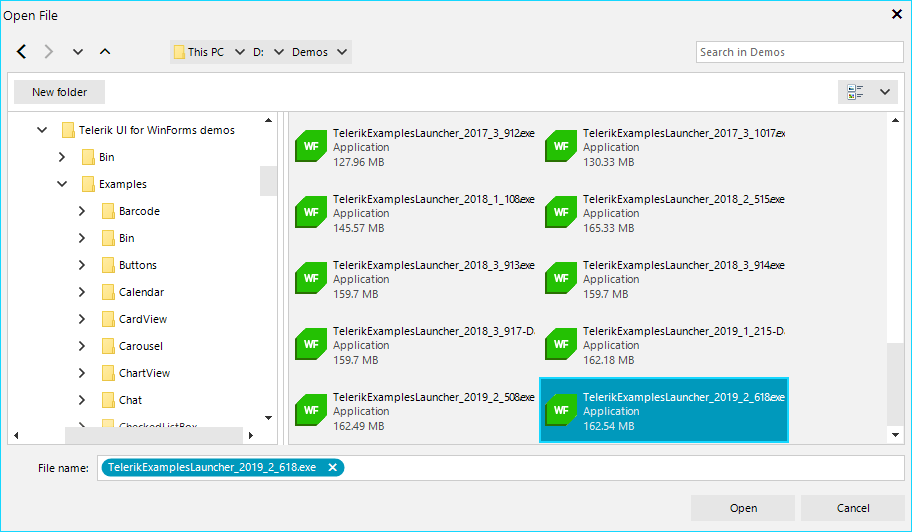Click the view layout icon button
Image resolution: width=912 pixels, height=532 pixels.
(x=855, y=92)
